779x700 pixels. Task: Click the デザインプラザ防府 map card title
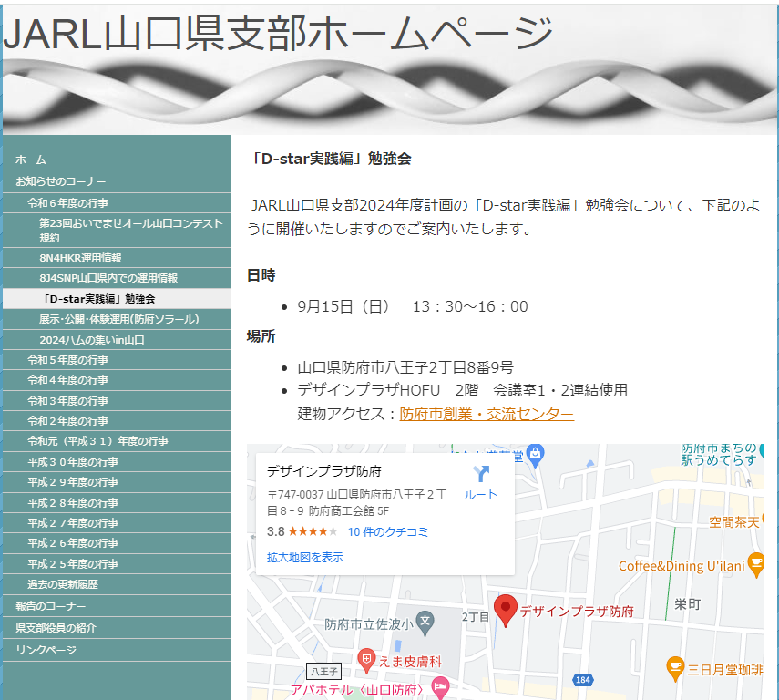tap(324, 471)
